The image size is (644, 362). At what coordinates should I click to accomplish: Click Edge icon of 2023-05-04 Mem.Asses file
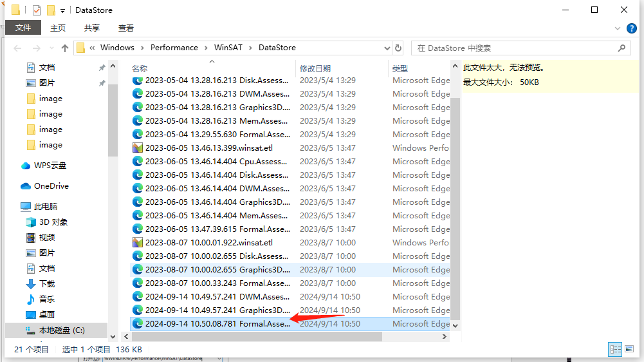(x=138, y=121)
